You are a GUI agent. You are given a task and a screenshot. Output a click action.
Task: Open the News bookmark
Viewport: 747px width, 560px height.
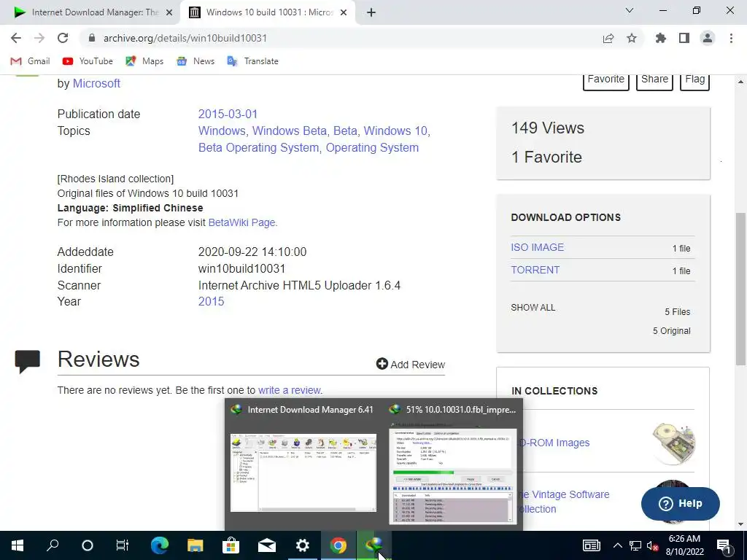pos(196,61)
